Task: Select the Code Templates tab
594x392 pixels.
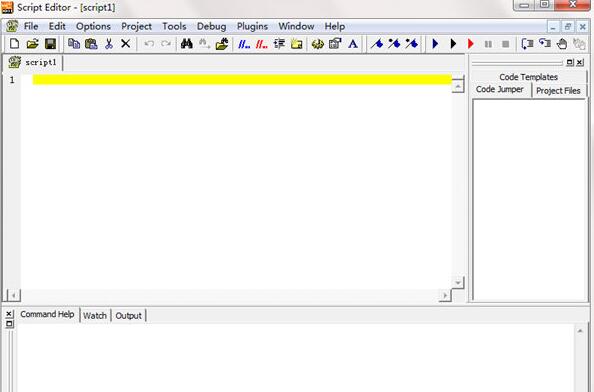Action: (528, 77)
